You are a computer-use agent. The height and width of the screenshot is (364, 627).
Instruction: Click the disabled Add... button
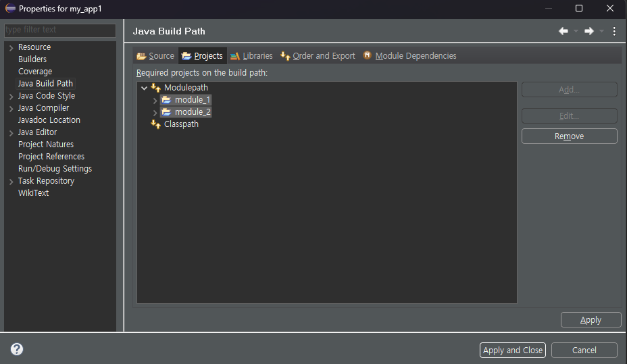569,90
